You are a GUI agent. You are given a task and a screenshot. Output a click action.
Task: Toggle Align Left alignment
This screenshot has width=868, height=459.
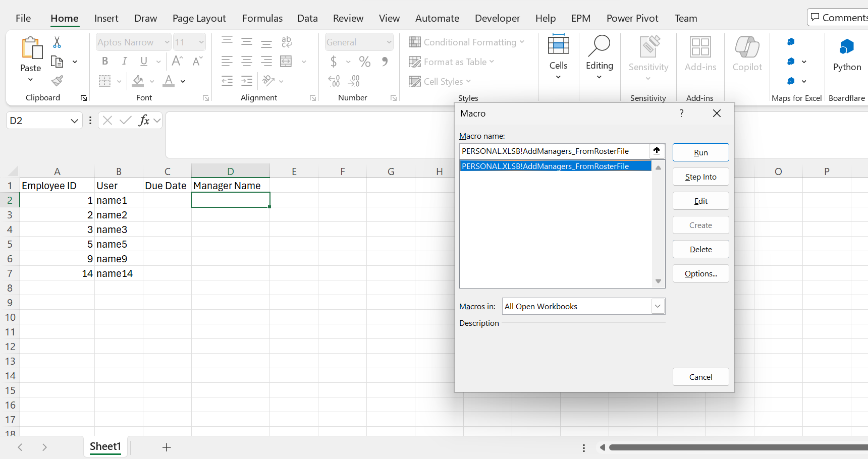227,62
